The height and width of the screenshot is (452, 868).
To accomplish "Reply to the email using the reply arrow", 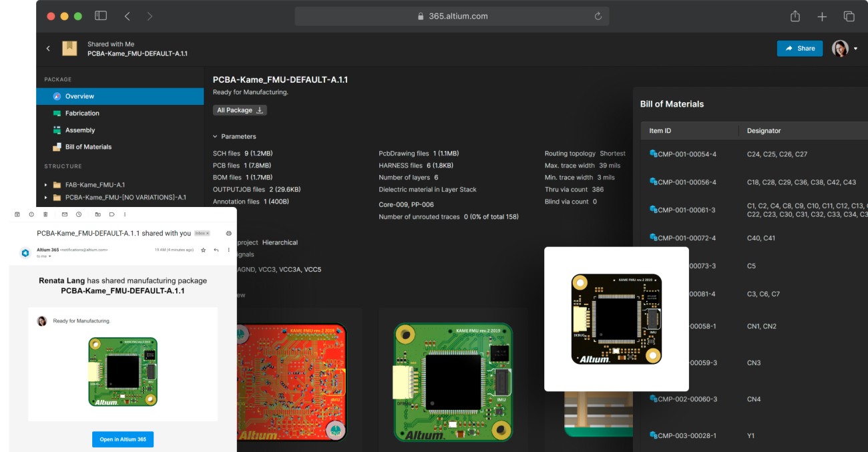I will coord(215,250).
